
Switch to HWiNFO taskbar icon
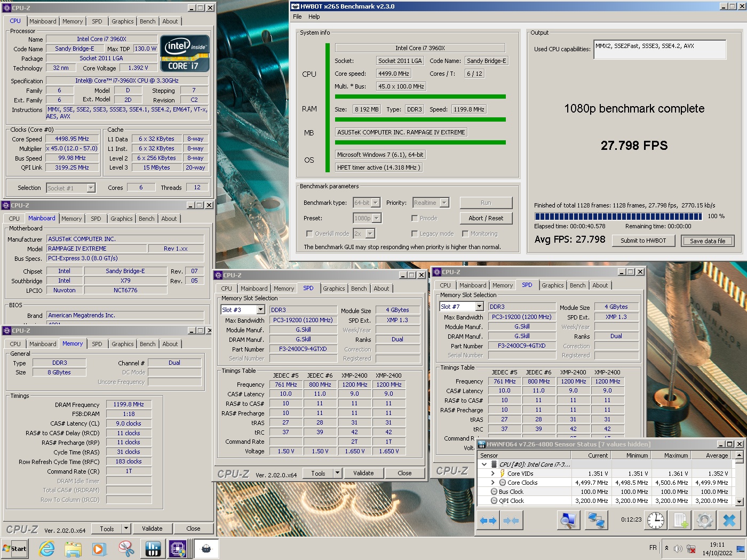click(153, 549)
